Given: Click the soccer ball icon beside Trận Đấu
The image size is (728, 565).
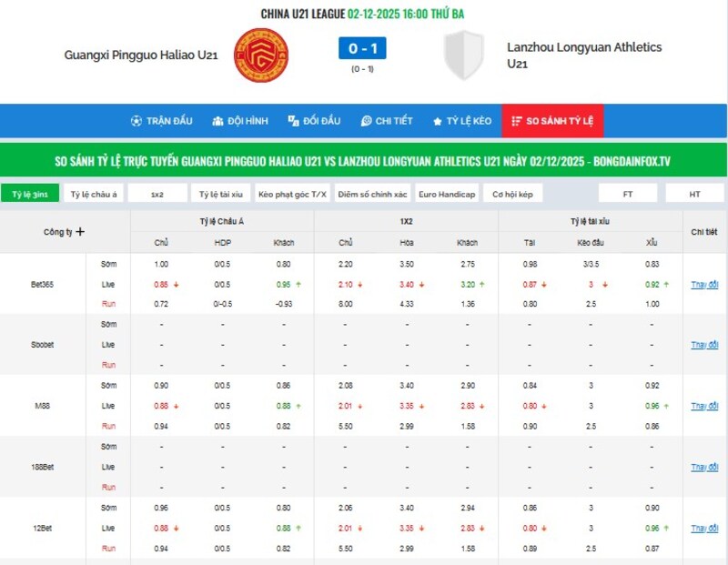Looking at the screenshot, I should (x=136, y=121).
